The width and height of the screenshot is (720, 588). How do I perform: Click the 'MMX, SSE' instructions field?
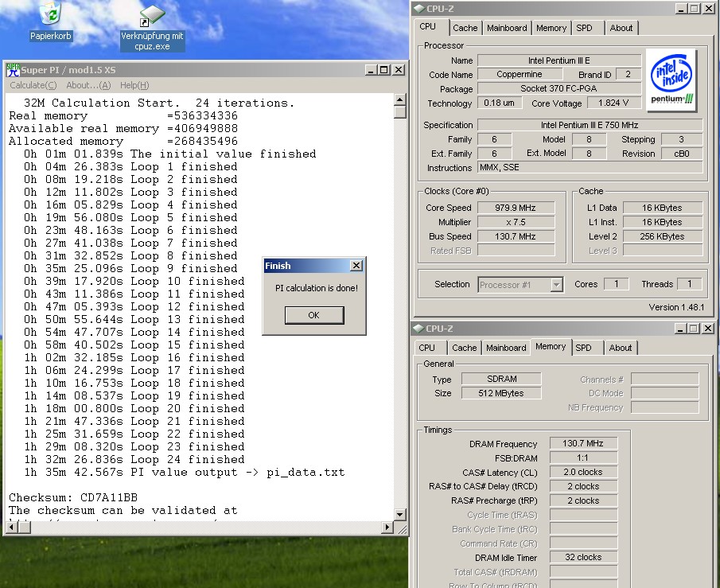[590, 167]
